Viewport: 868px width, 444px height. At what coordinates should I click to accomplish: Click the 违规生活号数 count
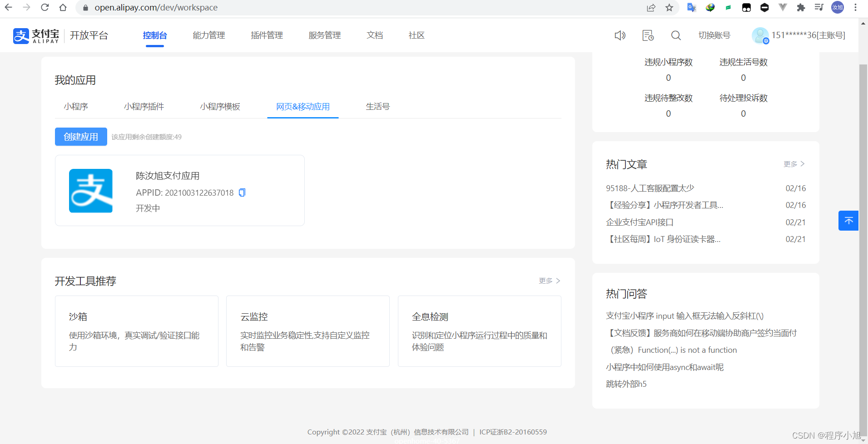[x=743, y=78]
